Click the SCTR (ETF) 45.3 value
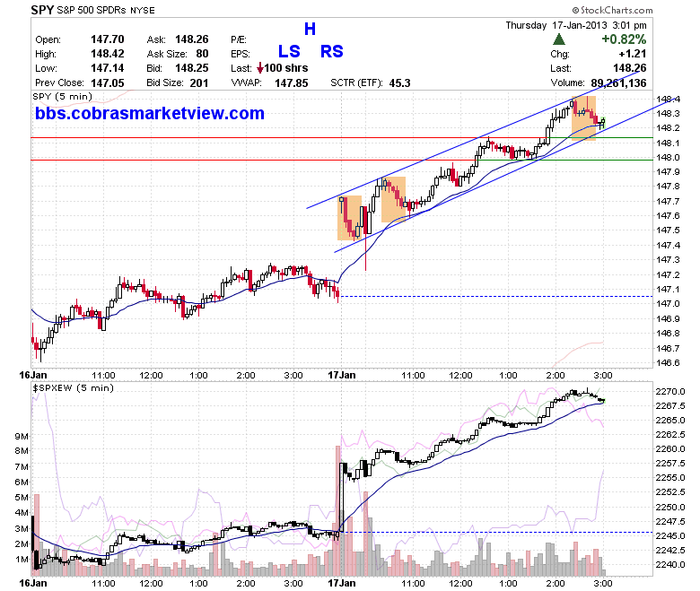Screen dimensions: 700x591 click(x=399, y=83)
